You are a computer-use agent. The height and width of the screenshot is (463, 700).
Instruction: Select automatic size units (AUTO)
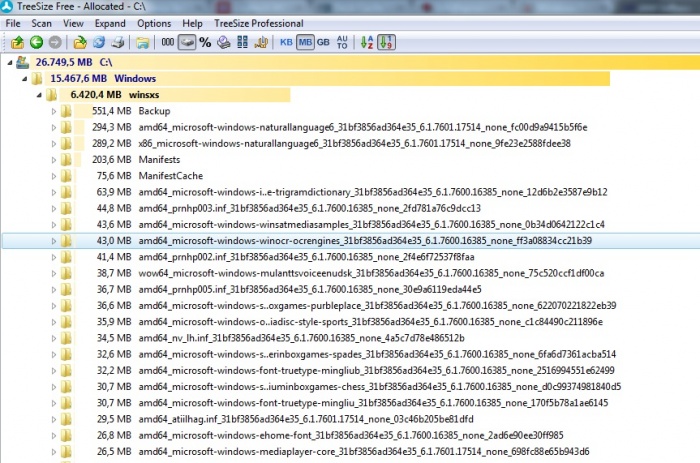point(342,42)
